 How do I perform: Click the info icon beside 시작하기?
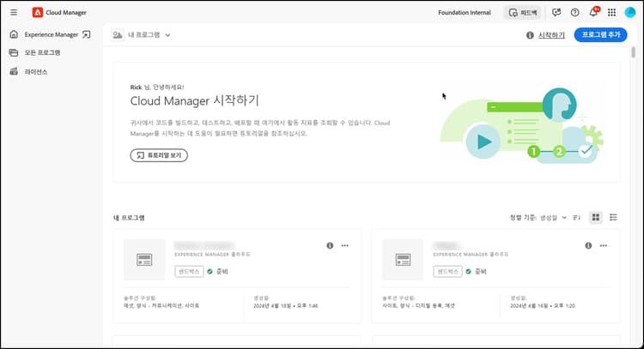530,35
